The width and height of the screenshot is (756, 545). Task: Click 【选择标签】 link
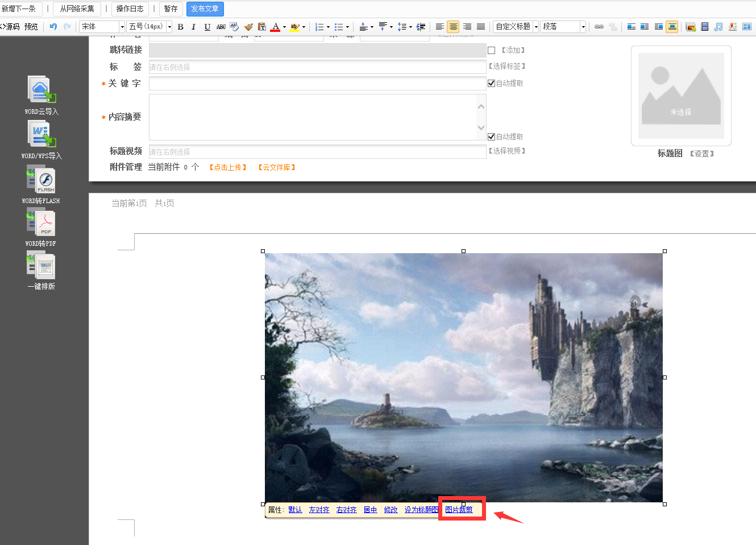pyautogui.click(x=507, y=67)
